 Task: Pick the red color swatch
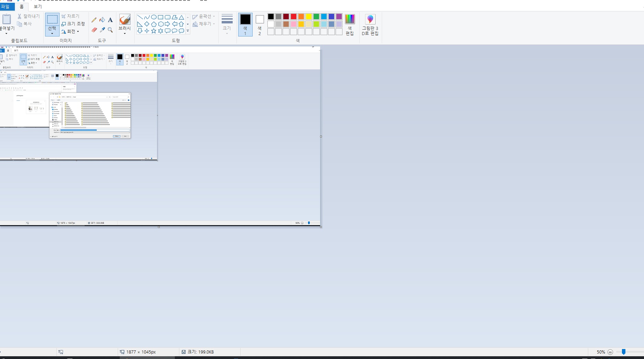click(294, 17)
